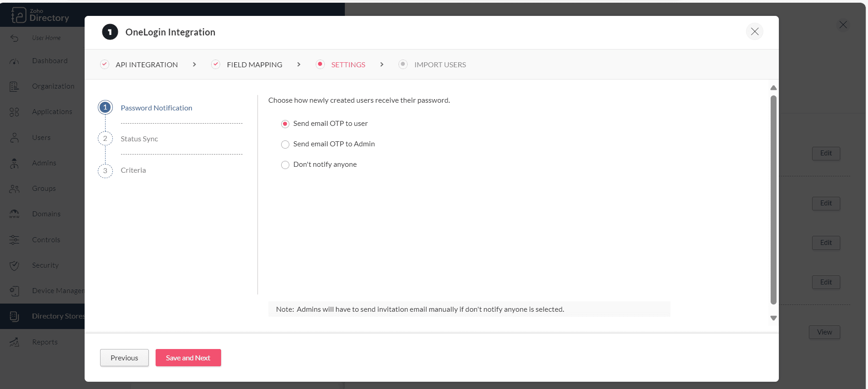Click the API Integration completed checkmark icon
868x389 pixels.
[x=105, y=64]
